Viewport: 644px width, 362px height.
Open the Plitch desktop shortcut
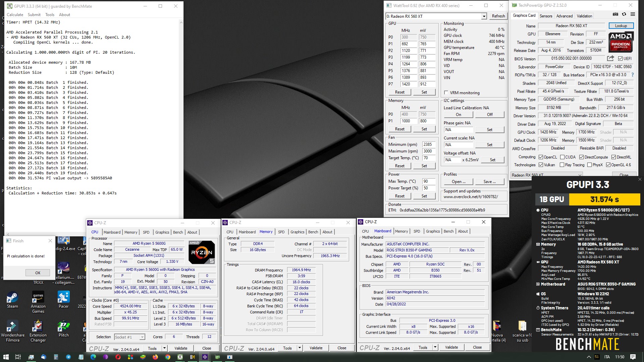(x=63, y=329)
